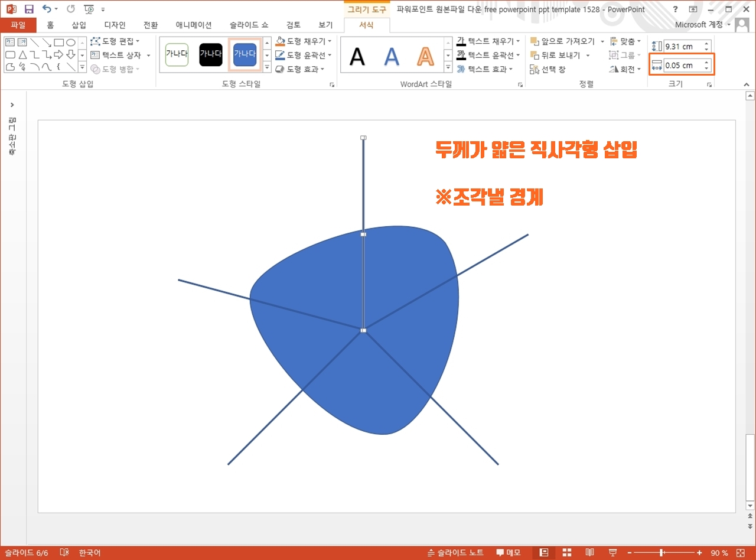The width and height of the screenshot is (756, 560).
Task: Open 도형 효과 (Shape Effects) dropdown
Action: (300, 69)
